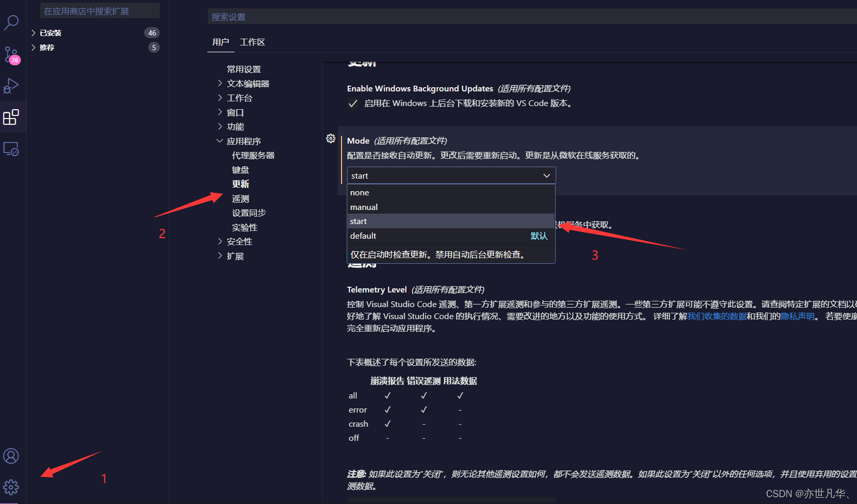Open the Manage gear icon
The width and height of the screenshot is (857, 504).
point(11,487)
